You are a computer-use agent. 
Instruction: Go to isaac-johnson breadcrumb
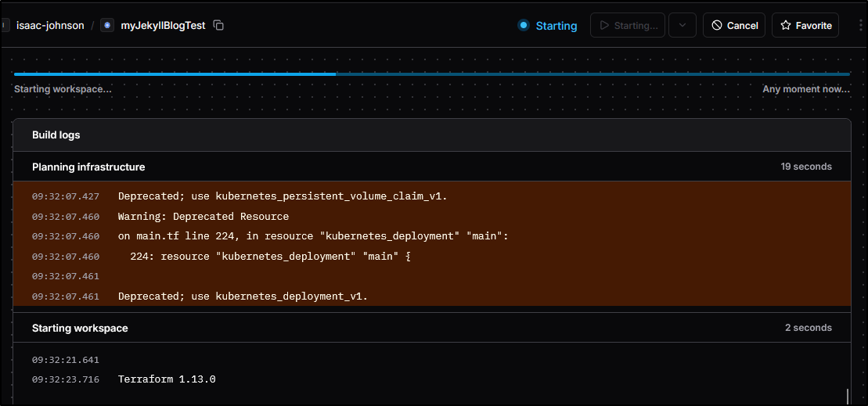pyautogui.click(x=50, y=25)
